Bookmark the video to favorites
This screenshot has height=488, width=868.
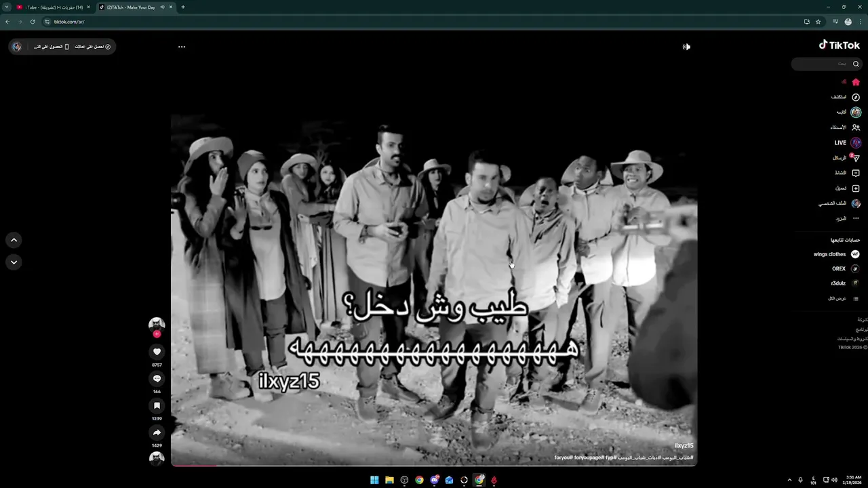pyautogui.click(x=157, y=405)
